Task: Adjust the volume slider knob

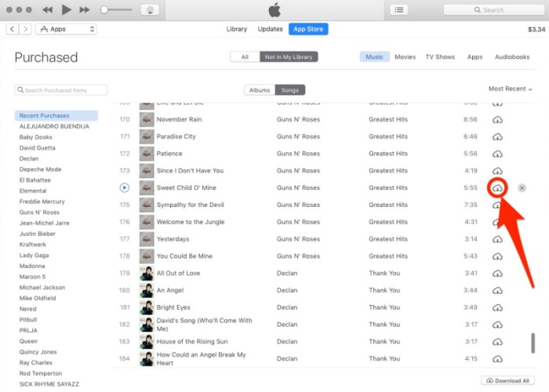Action: tap(104, 9)
